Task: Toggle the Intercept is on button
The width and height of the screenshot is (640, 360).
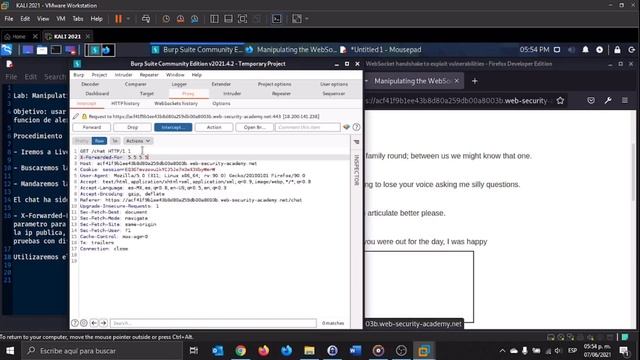Action: (173, 127)
